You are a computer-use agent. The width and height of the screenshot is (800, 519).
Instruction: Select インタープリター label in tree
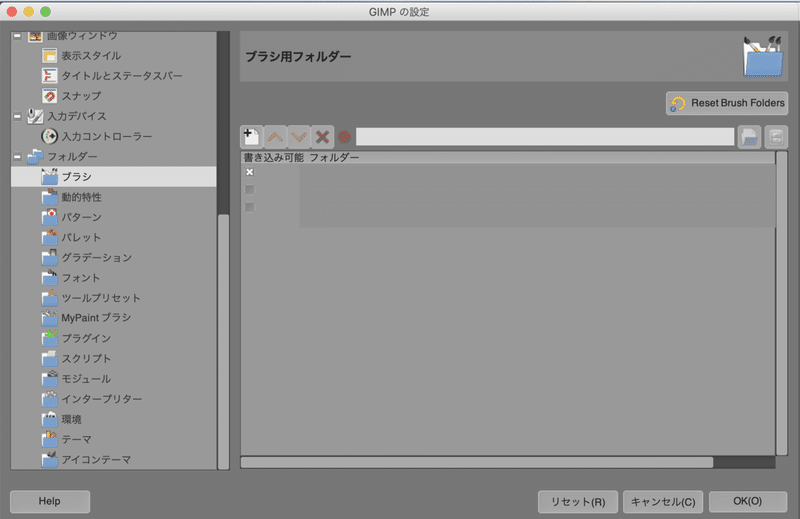pyautogui.click(x=102, y=399)
